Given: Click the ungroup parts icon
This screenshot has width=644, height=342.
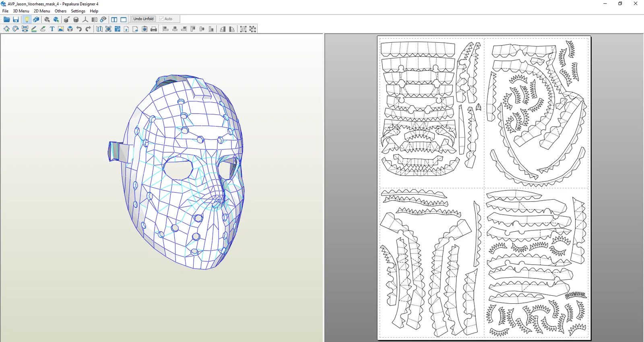Looking at the screenshot, I should click(253, 29).
